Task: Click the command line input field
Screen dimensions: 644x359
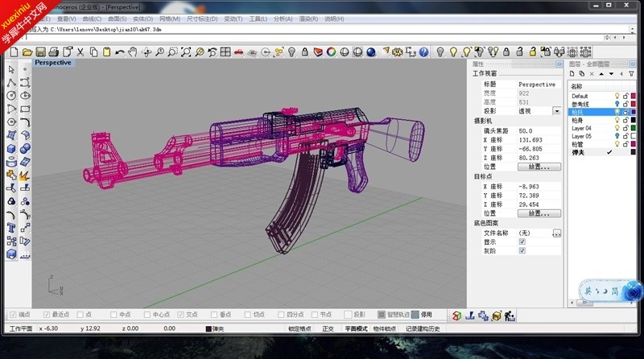Action: 312,37
